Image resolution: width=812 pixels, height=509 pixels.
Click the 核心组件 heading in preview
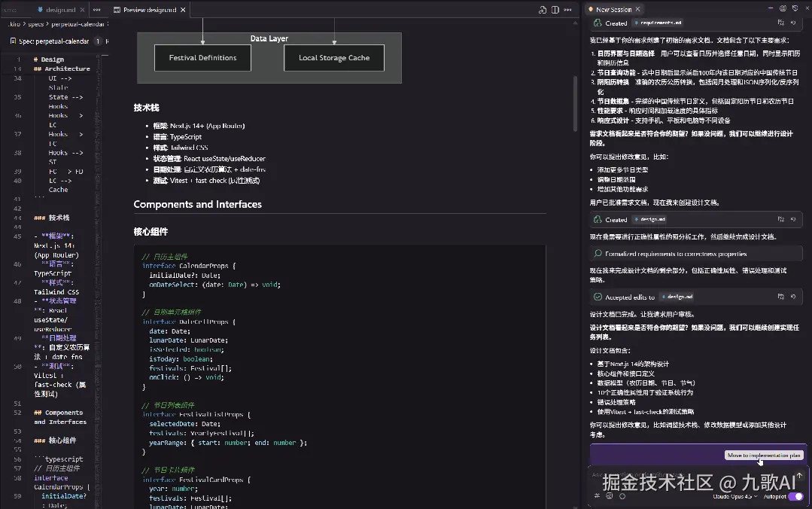coord(151,232)
